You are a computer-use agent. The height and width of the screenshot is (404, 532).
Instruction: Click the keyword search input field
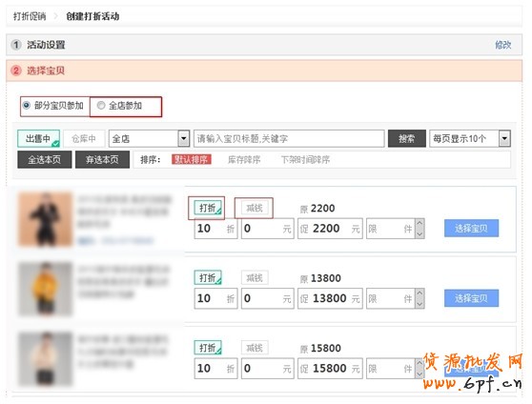(x=289, y=139)
